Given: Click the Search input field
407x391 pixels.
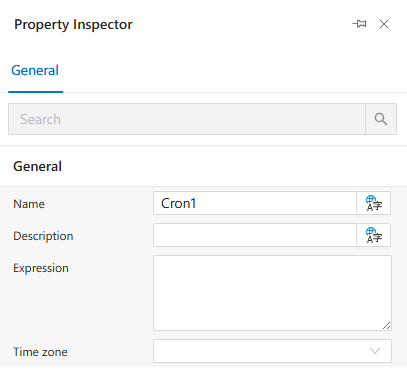Looking at the screenshot, I should tap(187, 119).
